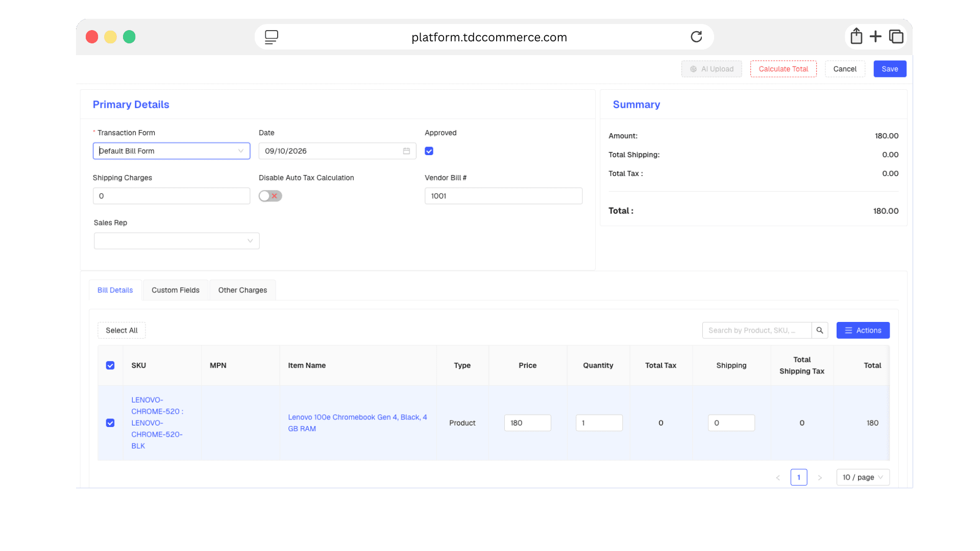Image resolution: width=980 pixels, height=551 pixels.
Task: Open the Actions menu button
Action: (x=863, y=330)
